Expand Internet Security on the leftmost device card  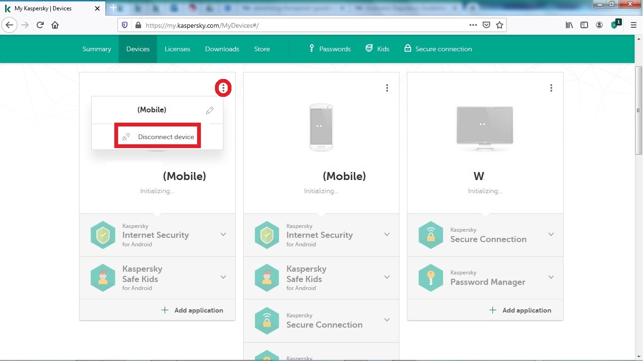pos(223,235)
